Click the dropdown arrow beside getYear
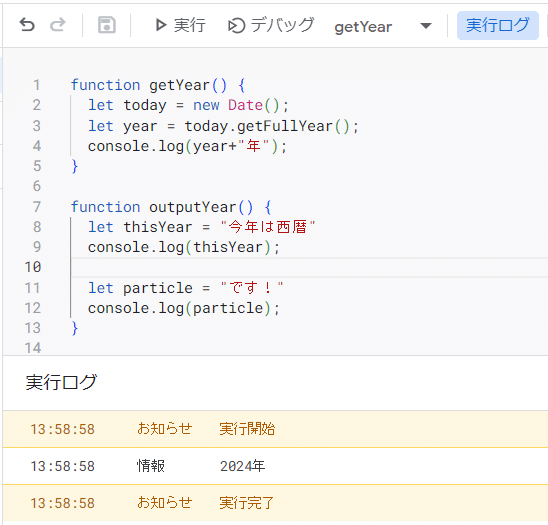The width and height of the screenshot is (548, 525). click(426, 26)
